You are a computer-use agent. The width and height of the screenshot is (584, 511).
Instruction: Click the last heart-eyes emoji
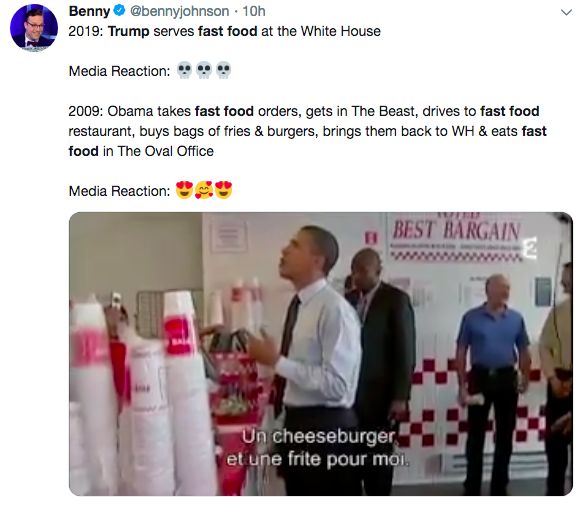(x=223, y=190)
